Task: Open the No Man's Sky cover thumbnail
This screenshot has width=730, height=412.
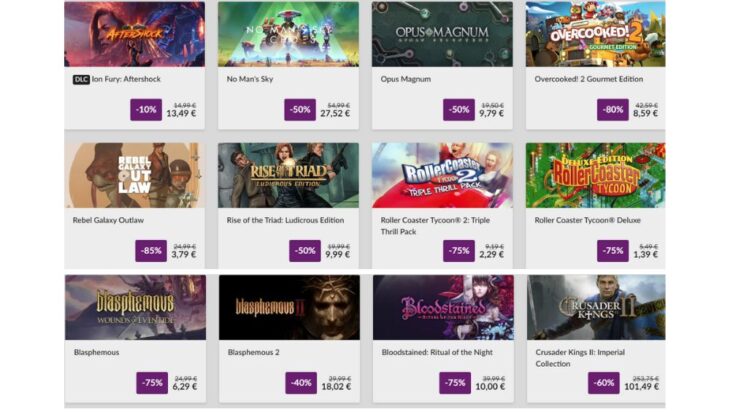Action: [288, 34]
